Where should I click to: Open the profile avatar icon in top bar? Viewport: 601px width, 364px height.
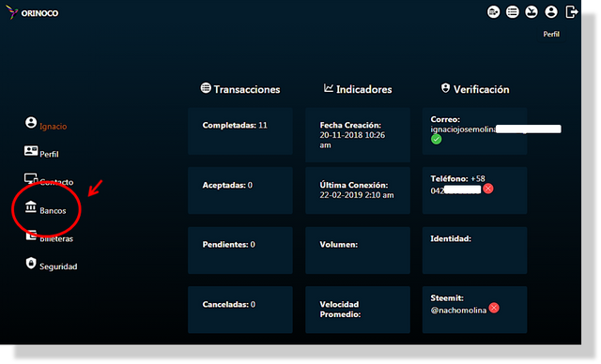coord(551,12)
